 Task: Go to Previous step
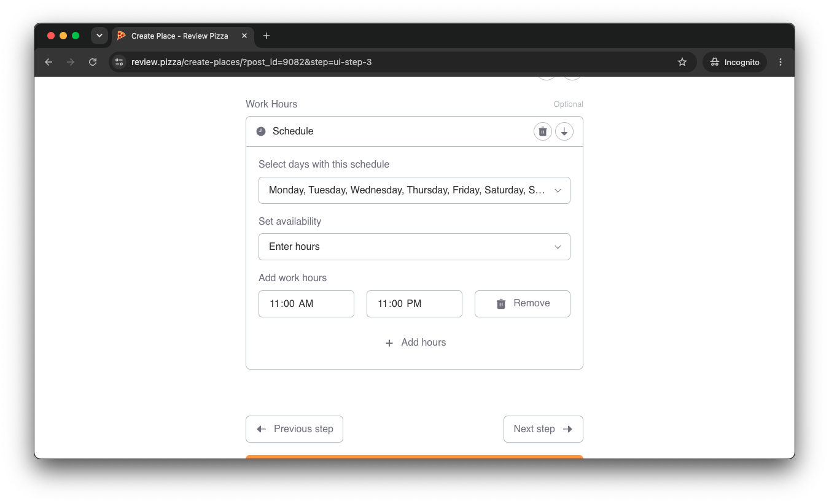[x=294, y=429]
